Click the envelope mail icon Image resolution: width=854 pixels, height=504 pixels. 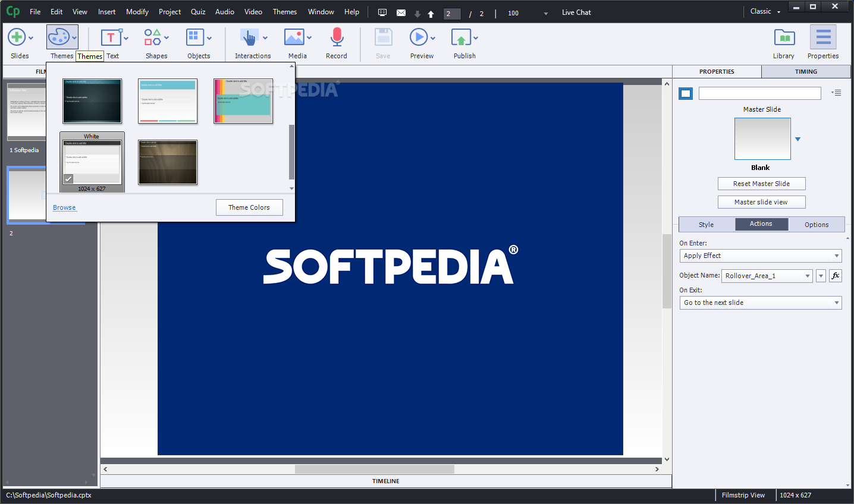coord(401,12)
